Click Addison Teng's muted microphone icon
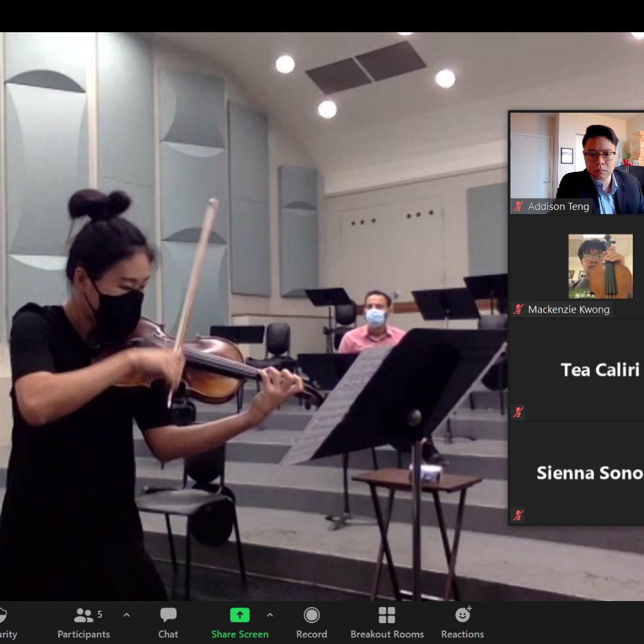The image size is (644, 644). pyautogui.click(x=518, y=206)
